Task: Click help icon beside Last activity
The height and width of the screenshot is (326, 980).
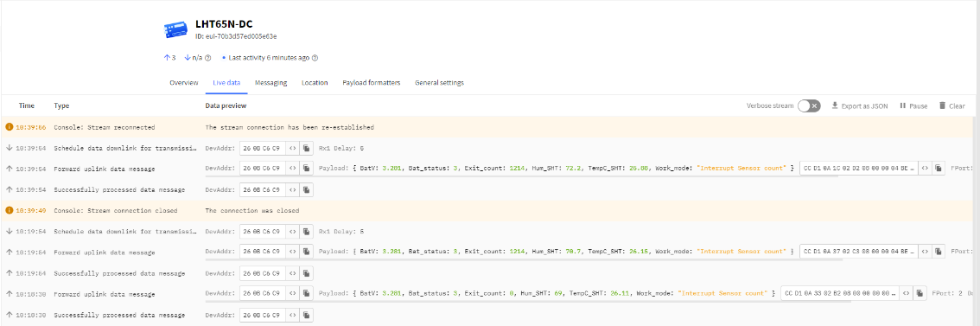Action: pos(315,58)
